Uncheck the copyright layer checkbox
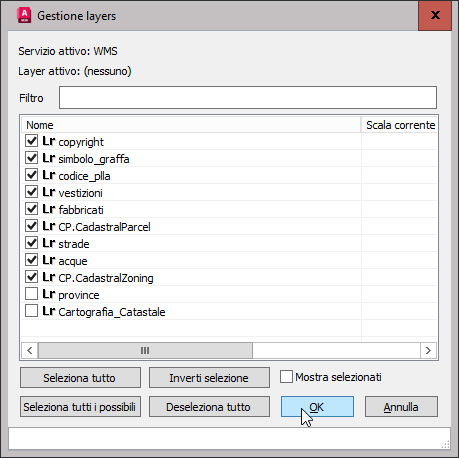This screenshot has width=459, height=458. tap(32, 141)
